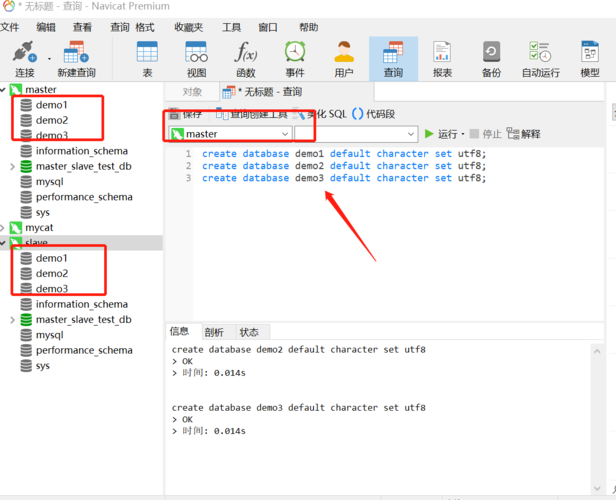Expand master_slave_test_db under master
616x500 pixels.
[x=13, y=167]
